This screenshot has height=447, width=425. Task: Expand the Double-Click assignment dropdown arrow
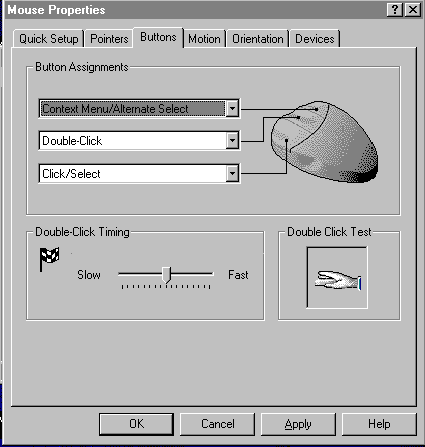(232, 140)
